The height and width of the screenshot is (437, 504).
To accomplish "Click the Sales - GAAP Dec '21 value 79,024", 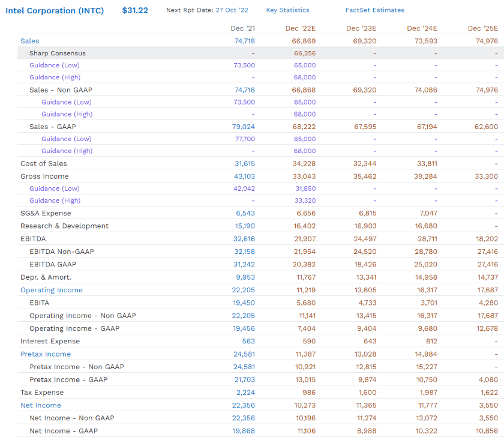I will coord(244,127).
